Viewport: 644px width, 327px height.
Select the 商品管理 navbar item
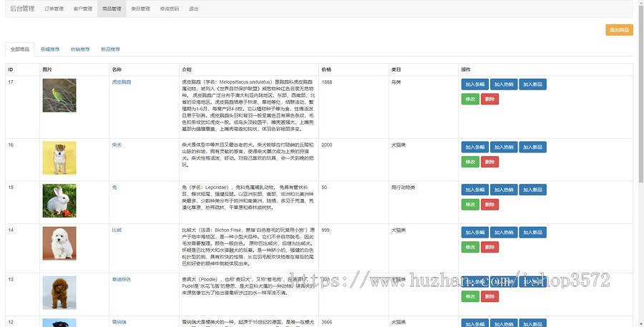[x=112, y=9]
